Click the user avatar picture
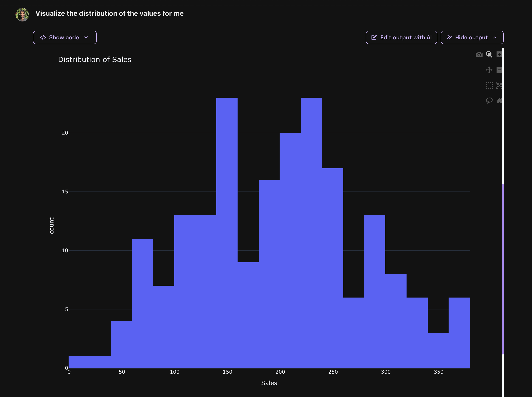The height and width of the screenshot is (397, 532). 22,14
